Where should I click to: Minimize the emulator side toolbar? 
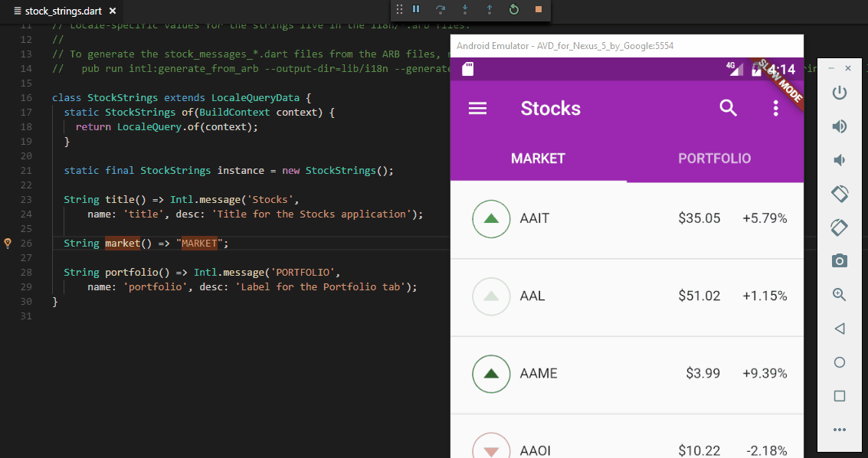click(x=831, y=68)
